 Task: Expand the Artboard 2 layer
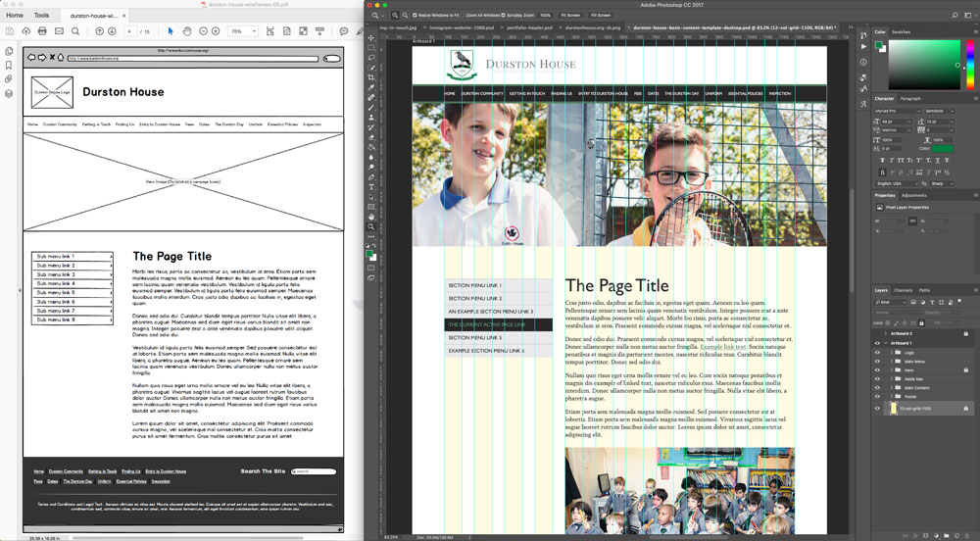click(886, 333)
